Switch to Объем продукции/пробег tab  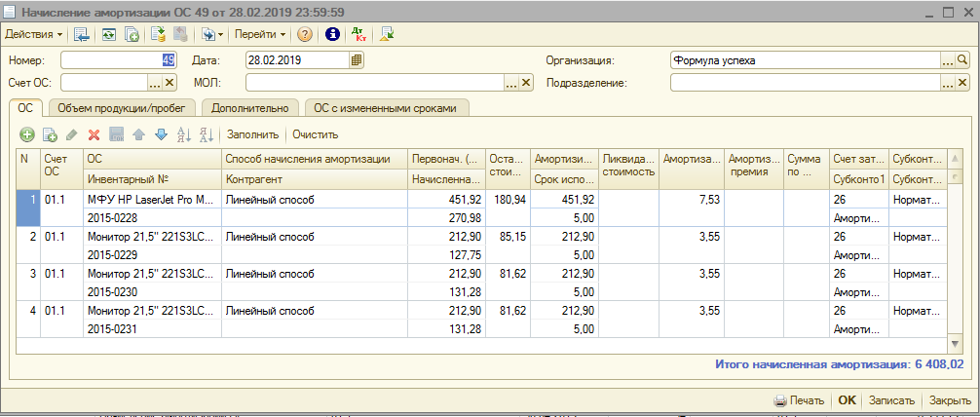(123, 108)
